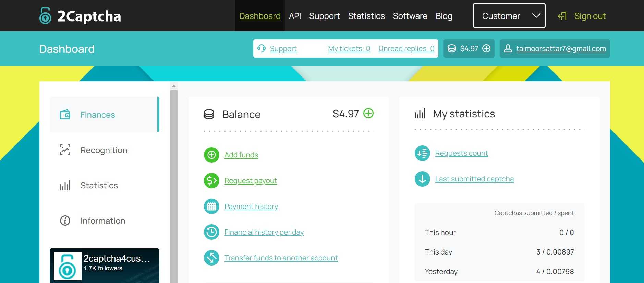
Task: Click the Payment history calendar icon
Action: tap(211, 206)
